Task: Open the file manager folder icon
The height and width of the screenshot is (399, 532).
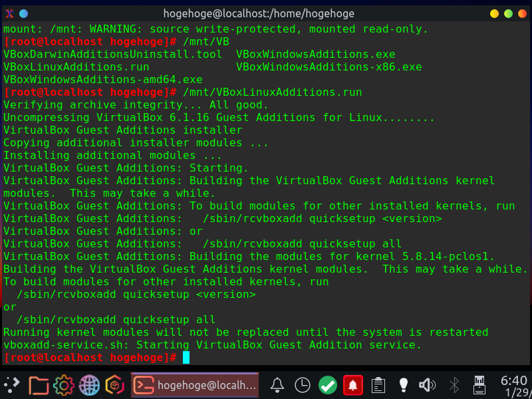Action: 39,385
